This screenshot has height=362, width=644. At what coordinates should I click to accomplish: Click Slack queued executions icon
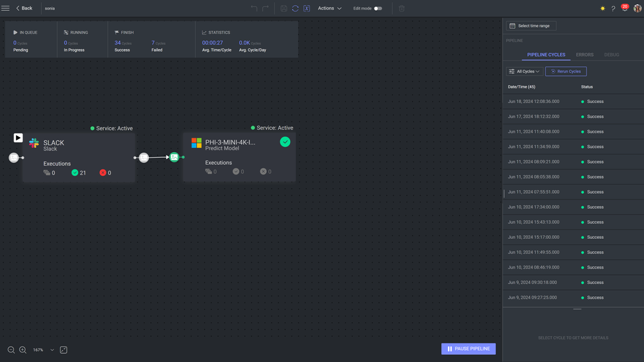click(47, 173)
